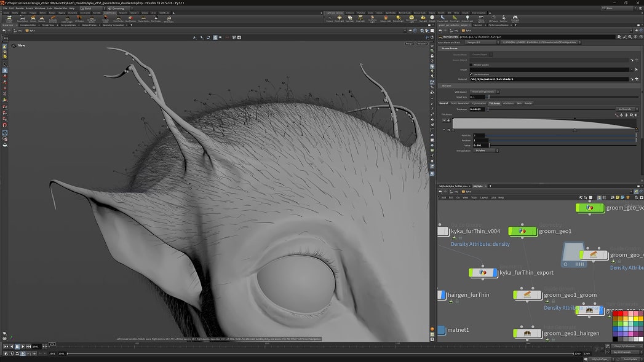Open the groom_geo1 node in network
The height and width of the screenshot is (362, 644).
click(x=522, y=231)
